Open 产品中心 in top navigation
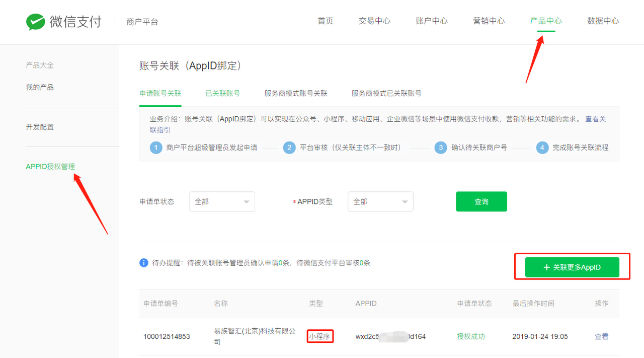This screenshot has height=358, width=644. point(546,21)
